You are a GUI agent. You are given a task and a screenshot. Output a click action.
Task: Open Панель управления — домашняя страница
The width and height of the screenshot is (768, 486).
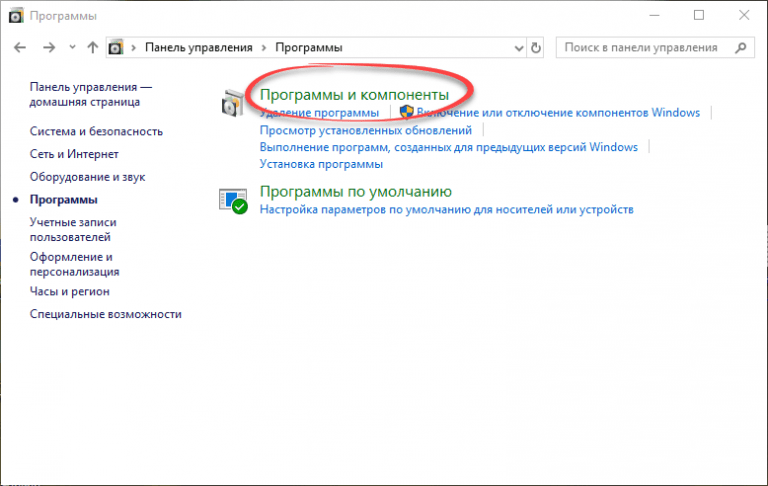point(91,94)
